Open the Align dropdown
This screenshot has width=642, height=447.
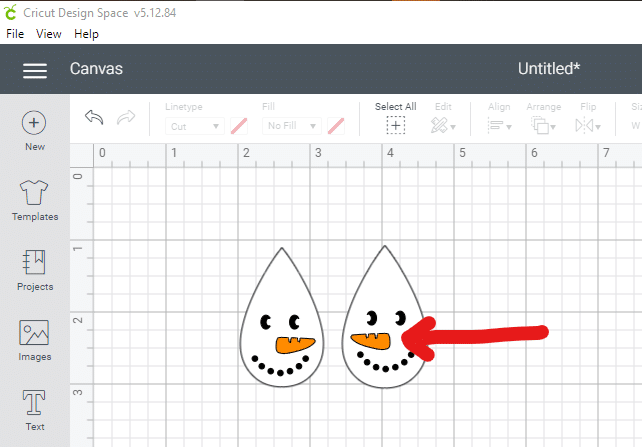pos(499,125)
